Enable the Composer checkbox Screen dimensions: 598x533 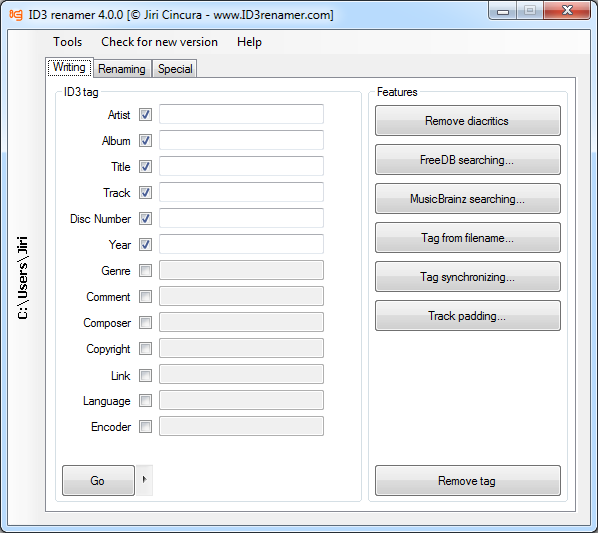[145, 322]
